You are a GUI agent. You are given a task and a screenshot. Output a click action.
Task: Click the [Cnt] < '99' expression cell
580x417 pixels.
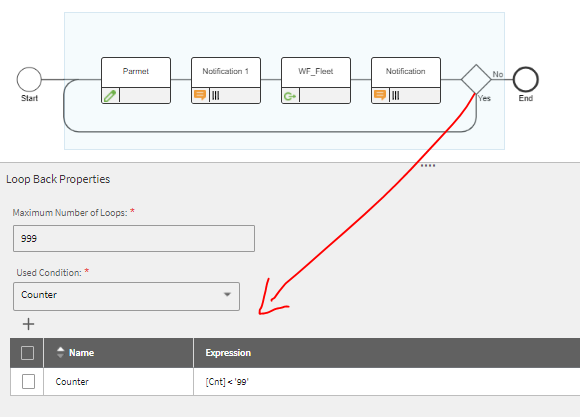[227, 382]
